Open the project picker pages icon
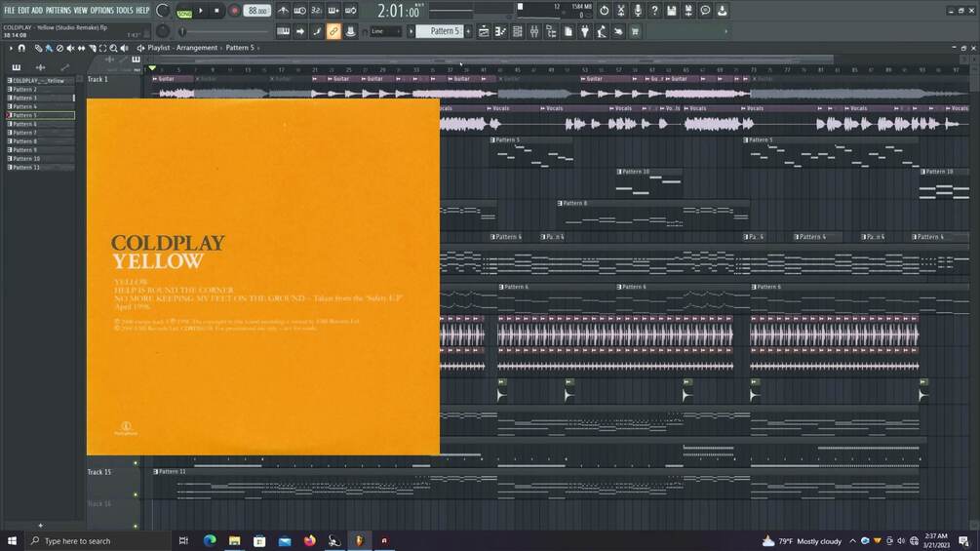 coord(568,31)
